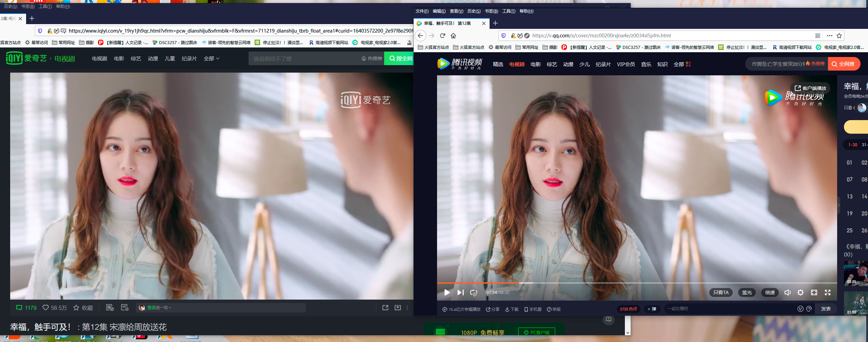Image resolution: width=868 pixels, height=342 pixels.
Task: Select the 综艺 tab on Tencent Video
Action: (x=552, y=64)
